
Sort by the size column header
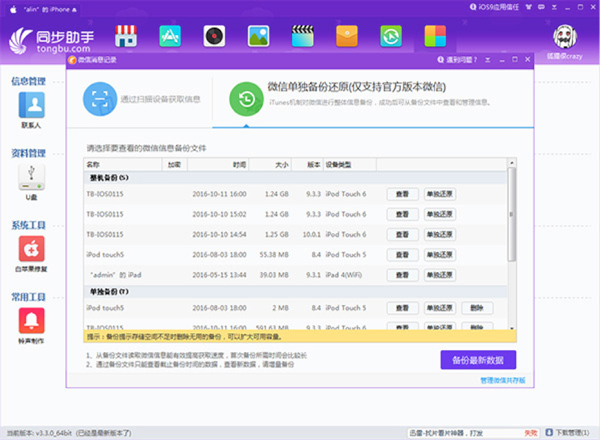pyautogui.click(x=270, y=165)
